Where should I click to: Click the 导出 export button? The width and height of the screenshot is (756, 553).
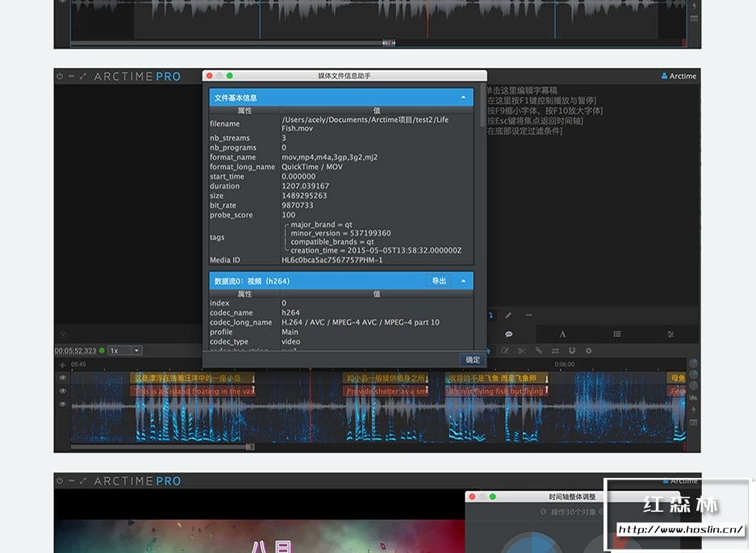coord(439,281)
